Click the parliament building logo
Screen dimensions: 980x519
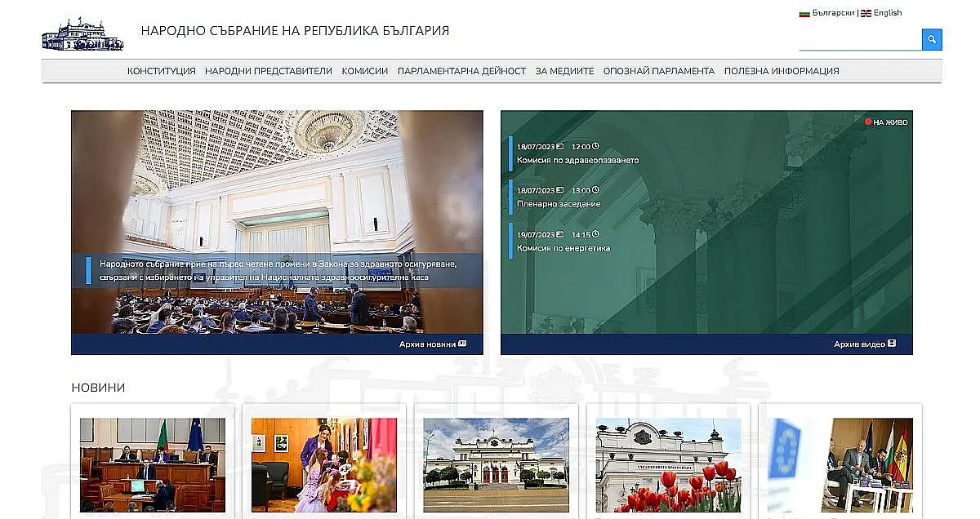82,34
